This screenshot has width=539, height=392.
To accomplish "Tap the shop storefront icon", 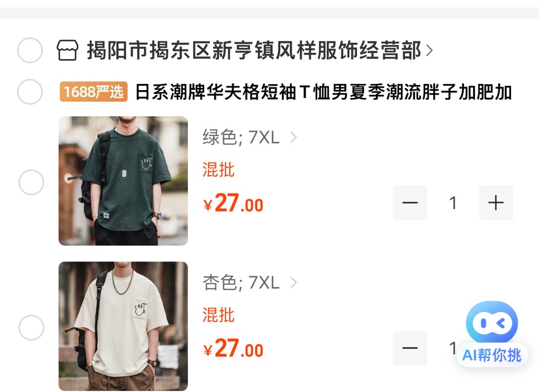I will coord(68,50).
